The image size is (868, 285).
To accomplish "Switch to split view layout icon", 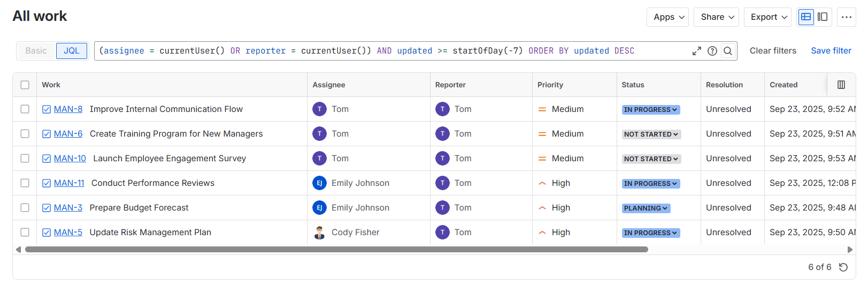I will tap(823, 17).
